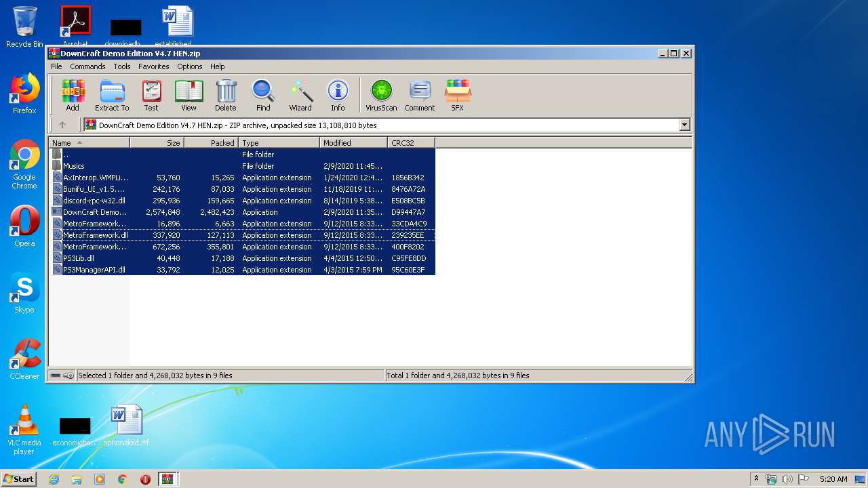Click the volume tray icon

(787, 479)
